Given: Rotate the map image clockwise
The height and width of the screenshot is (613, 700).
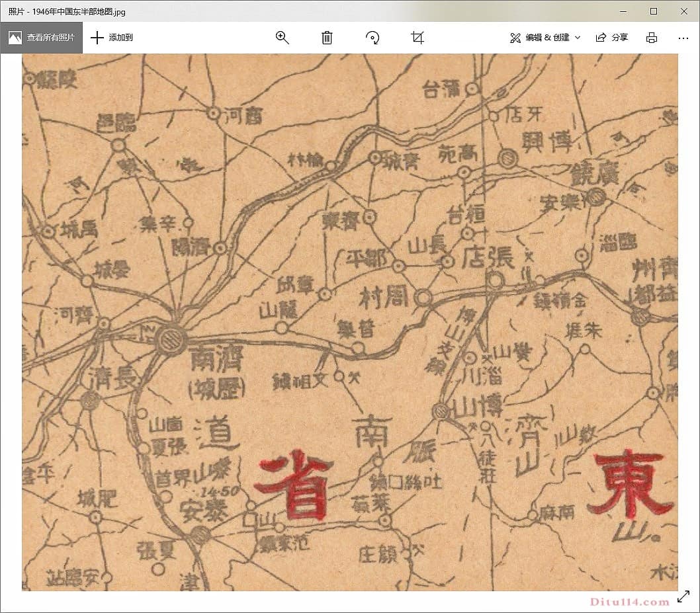Looking at the screenshot, I should click(372, 38).
